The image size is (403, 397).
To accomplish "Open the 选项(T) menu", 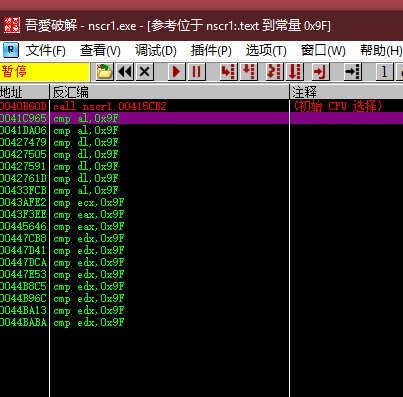I will pos(266,51).
